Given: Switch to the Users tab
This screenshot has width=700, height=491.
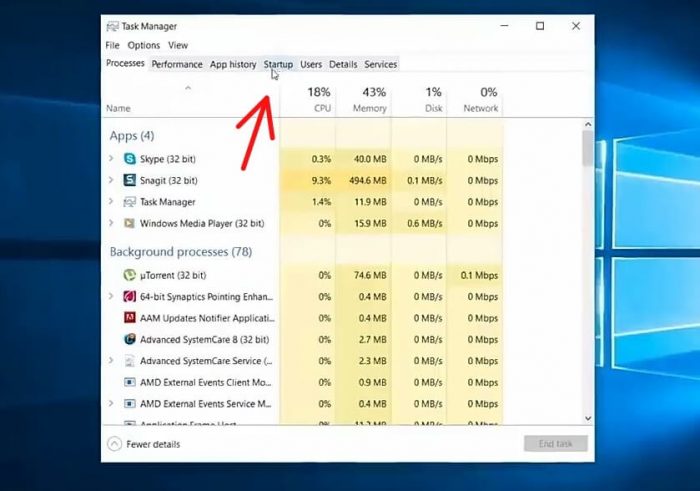Looking at the screenshot, I should tap(311, 64).
